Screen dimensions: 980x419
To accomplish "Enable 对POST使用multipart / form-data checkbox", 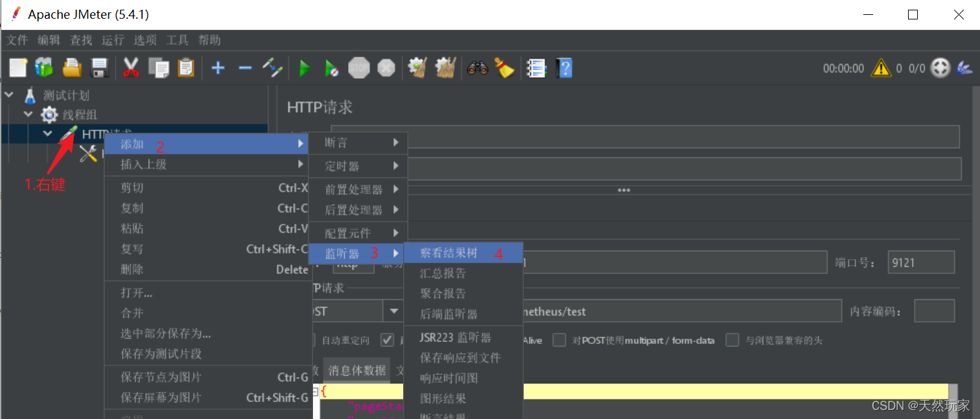I will click(x=559, y=340).
